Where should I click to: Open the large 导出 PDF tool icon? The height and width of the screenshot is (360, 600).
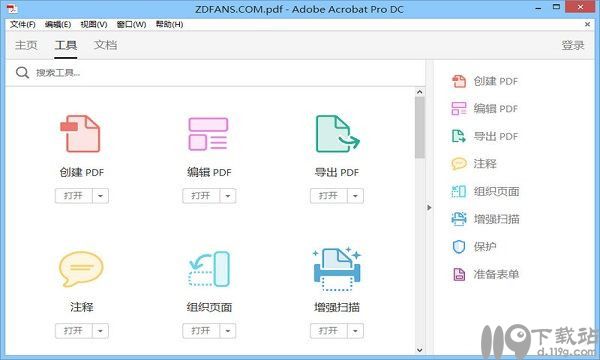(337, 134)
